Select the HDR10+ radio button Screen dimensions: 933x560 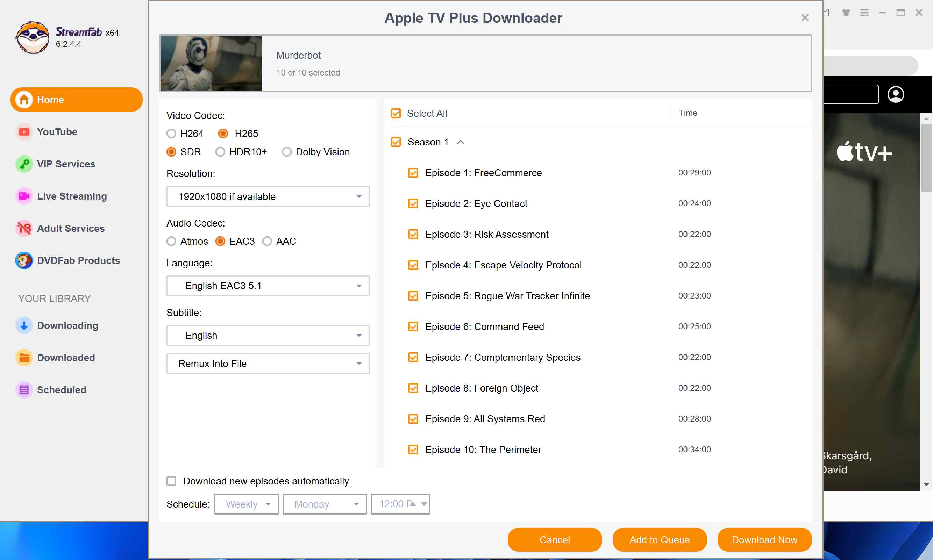pyautogui.click(x=220, y=152)
